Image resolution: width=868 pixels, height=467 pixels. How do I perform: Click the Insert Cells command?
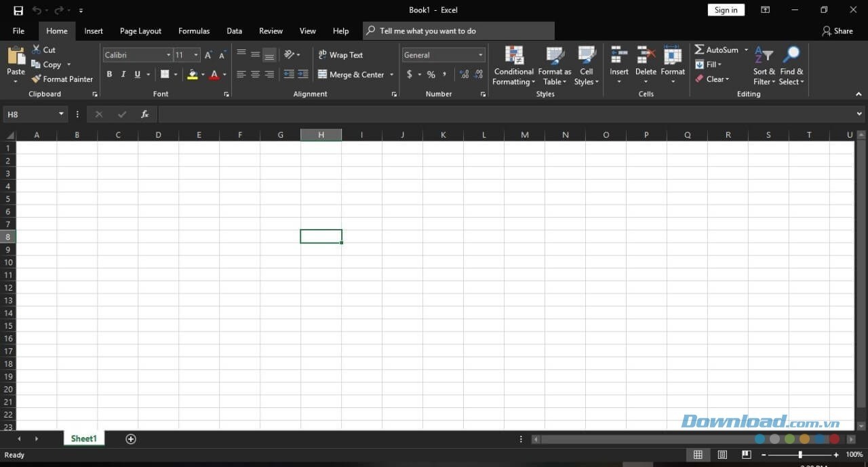pyautogui.click(x=618, y=64)
